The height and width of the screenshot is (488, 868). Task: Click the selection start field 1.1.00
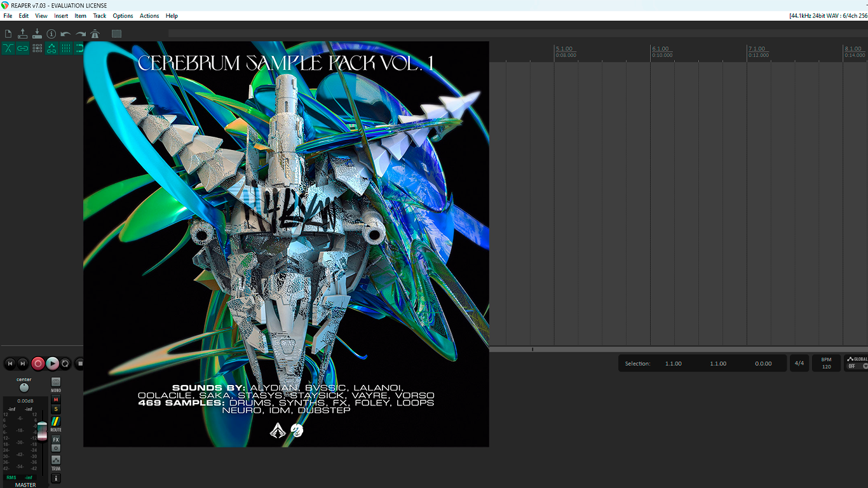(674, 363)
